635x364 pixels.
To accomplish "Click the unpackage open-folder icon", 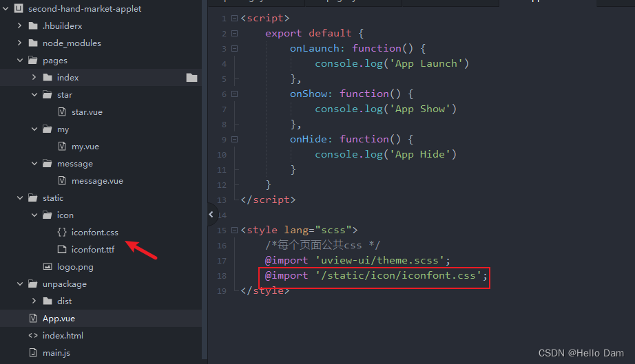I will [33, 284].
